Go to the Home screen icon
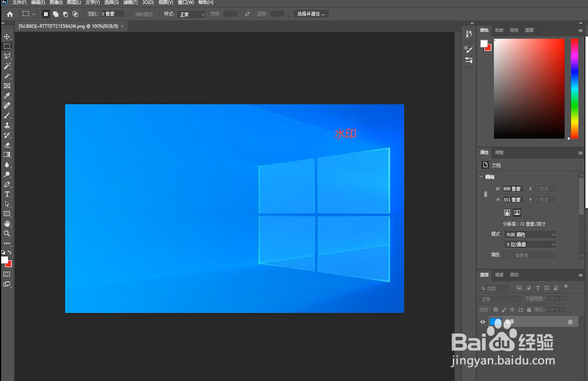Viewport: 588px width, 381px height. pyautogui.click(x=10, y=14)
